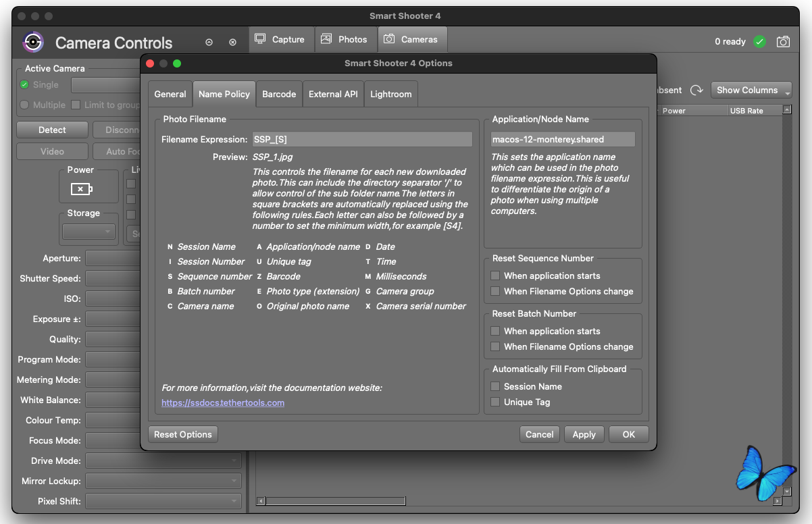Click the horizontal scrollbar left arrow
812x524 pixels.
pos(260,501)
